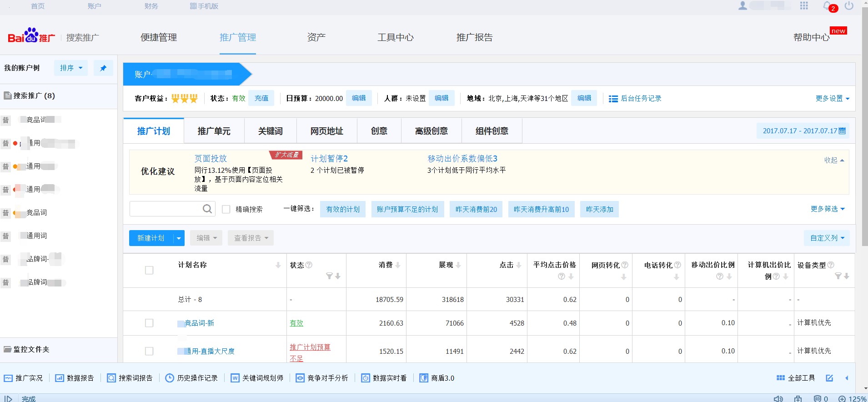Sort by 消费 column arrow
Viewport: 868px width, 402px height.
pyautogui.click(x=398, y=265)
